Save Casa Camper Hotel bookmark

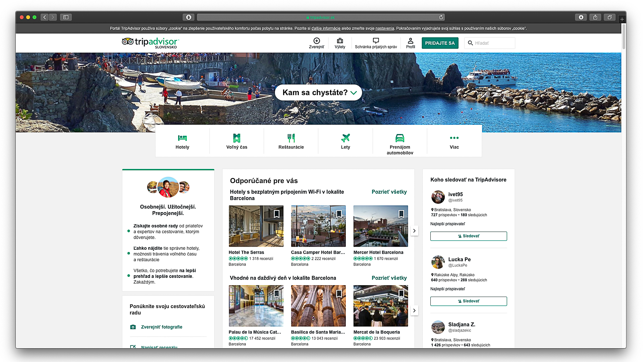339,214
